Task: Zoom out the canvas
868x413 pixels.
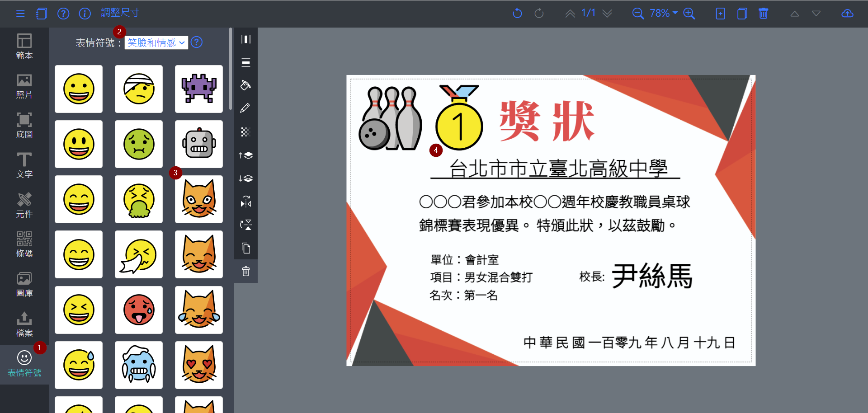Action: pos(638,14)
